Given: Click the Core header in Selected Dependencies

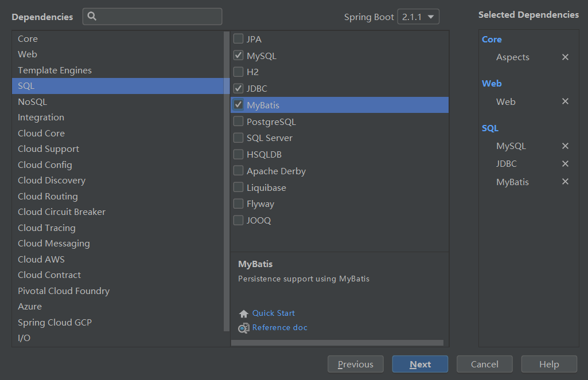Looking at the screenshot, I should click(x=492, y=40).
